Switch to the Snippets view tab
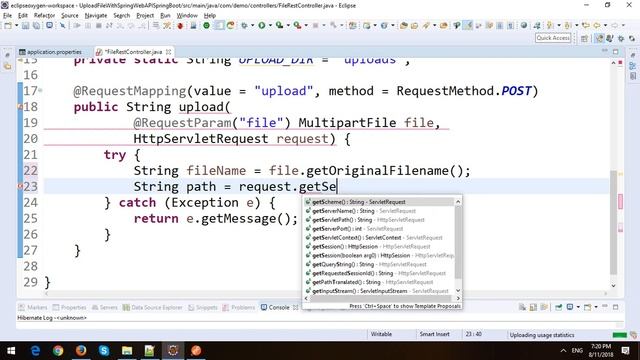 (x=203, y=307)
